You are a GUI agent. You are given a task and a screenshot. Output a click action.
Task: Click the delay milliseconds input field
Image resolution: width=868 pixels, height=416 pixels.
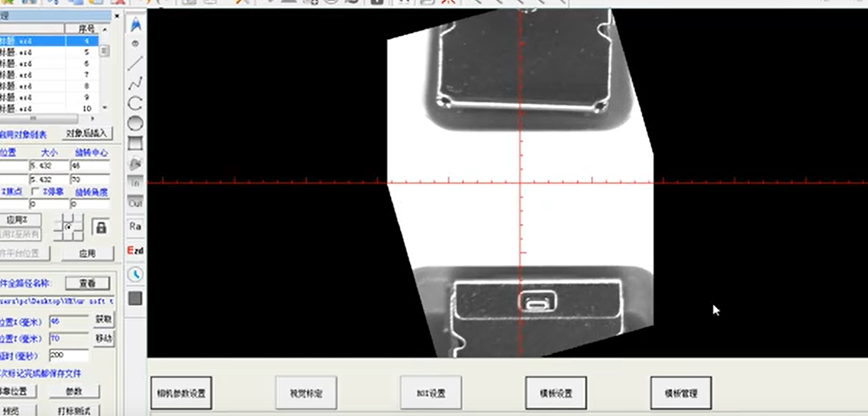[69, 356]
